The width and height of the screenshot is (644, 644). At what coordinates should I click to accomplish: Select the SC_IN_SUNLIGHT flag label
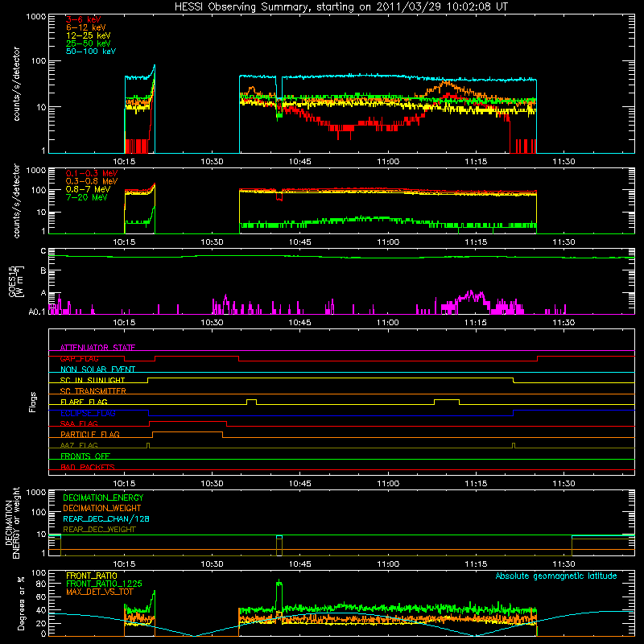coord(93,380)
